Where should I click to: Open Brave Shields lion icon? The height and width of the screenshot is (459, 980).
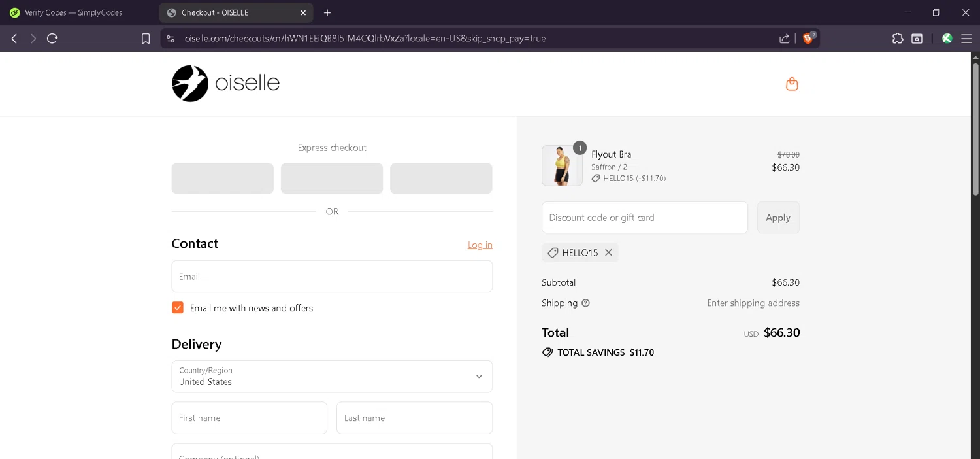808,38
